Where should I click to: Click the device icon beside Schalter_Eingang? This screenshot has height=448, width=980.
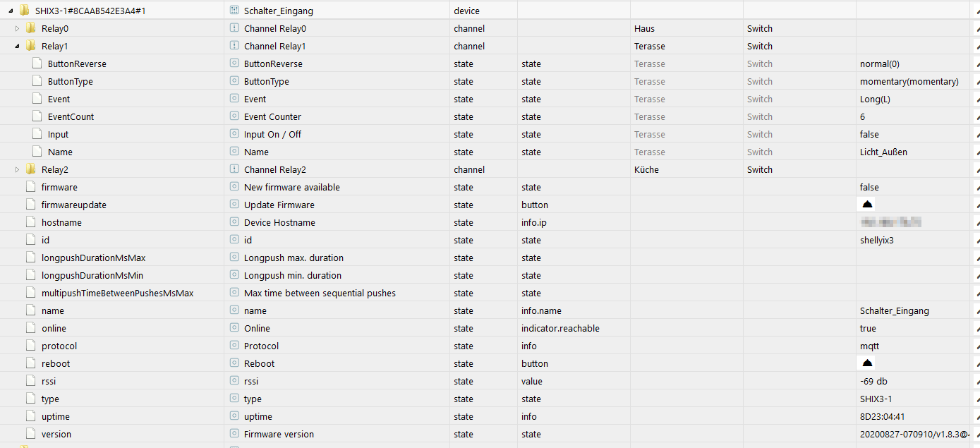pos(234,11)
